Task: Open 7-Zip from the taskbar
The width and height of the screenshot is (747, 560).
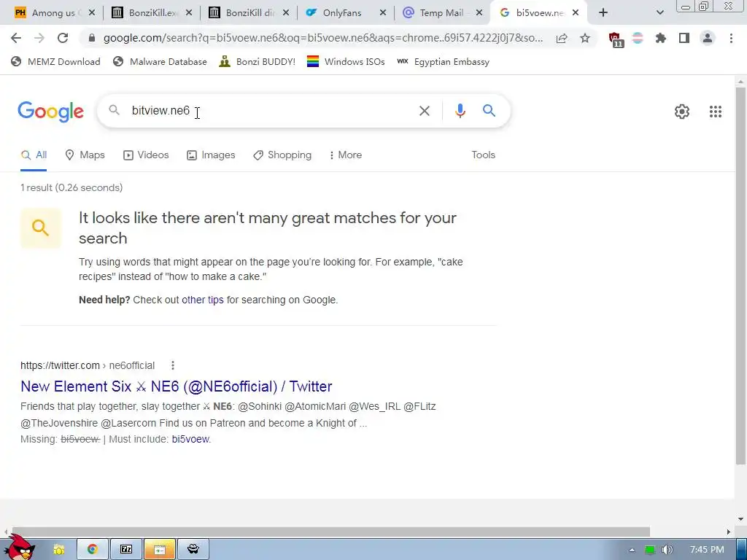Action: coord(125,550)
